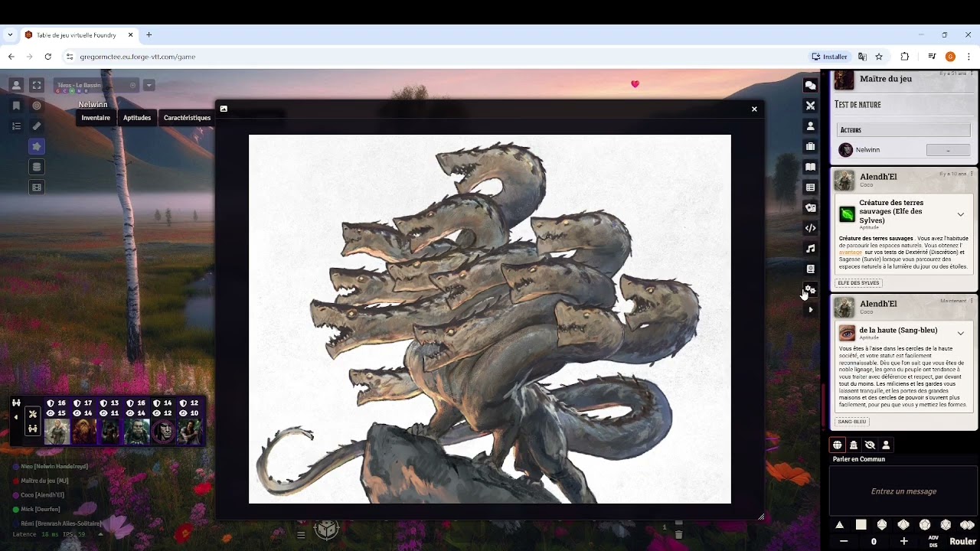Open a new browser tab

coord(149,34)
